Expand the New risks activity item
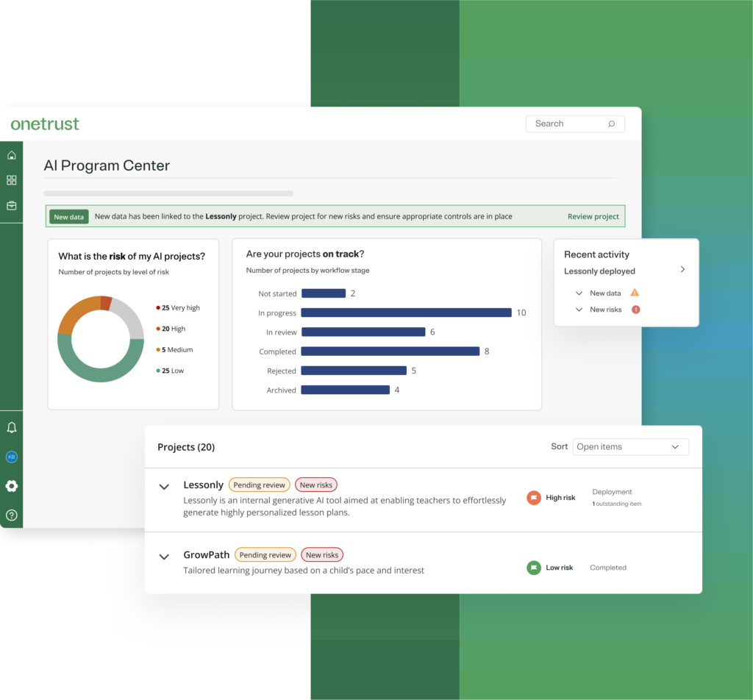 click(x=579, y=310)
